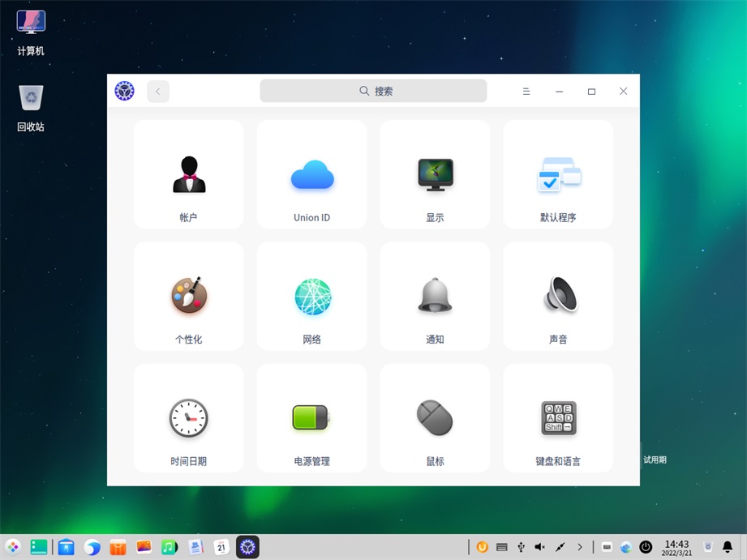Screen dimensions: 747x560
Task: Open the 帐户 (Accounts) settings
Action: click(x=189, y=175)
